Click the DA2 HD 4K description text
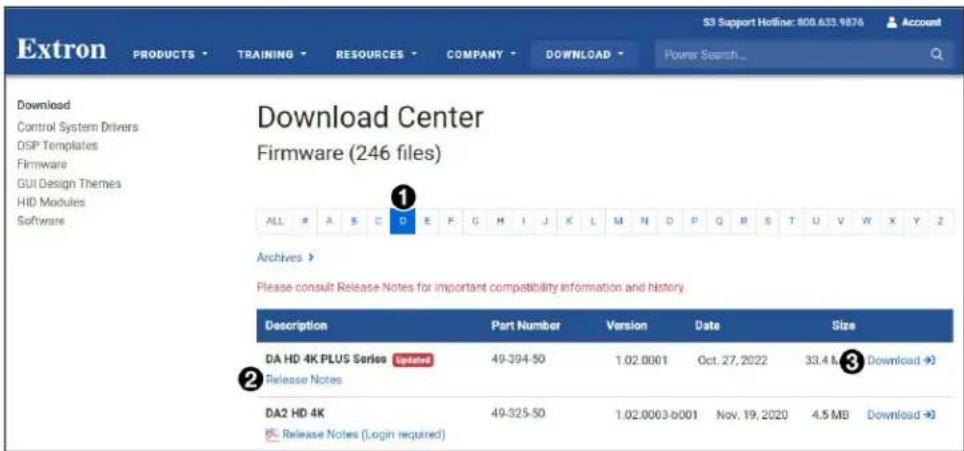Viewport: 964px width, 451px height. tap(294, 414)
